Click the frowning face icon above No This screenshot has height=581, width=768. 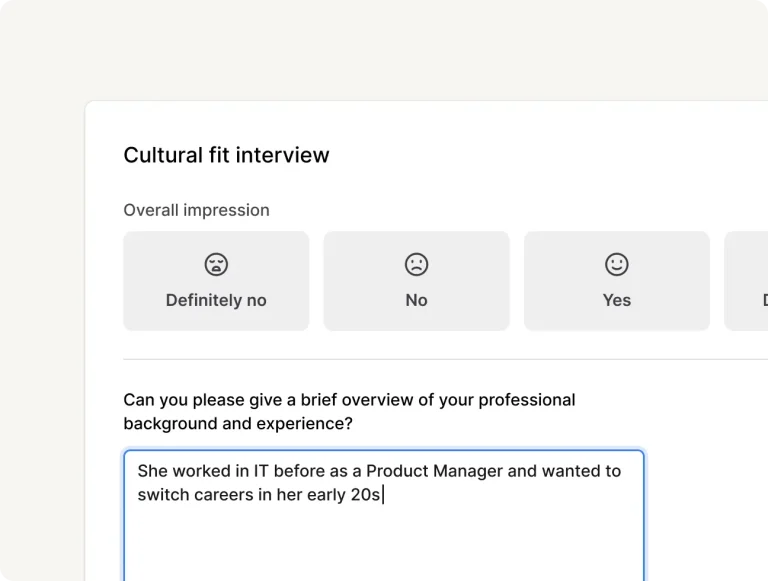coord(416,264)
